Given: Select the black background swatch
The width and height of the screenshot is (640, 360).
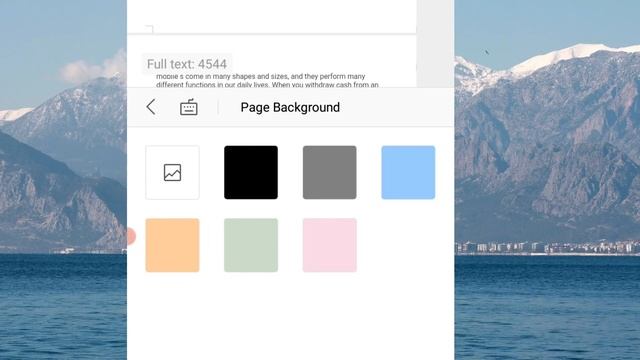Looking at the screenshot, I should [x=251, y=172].
